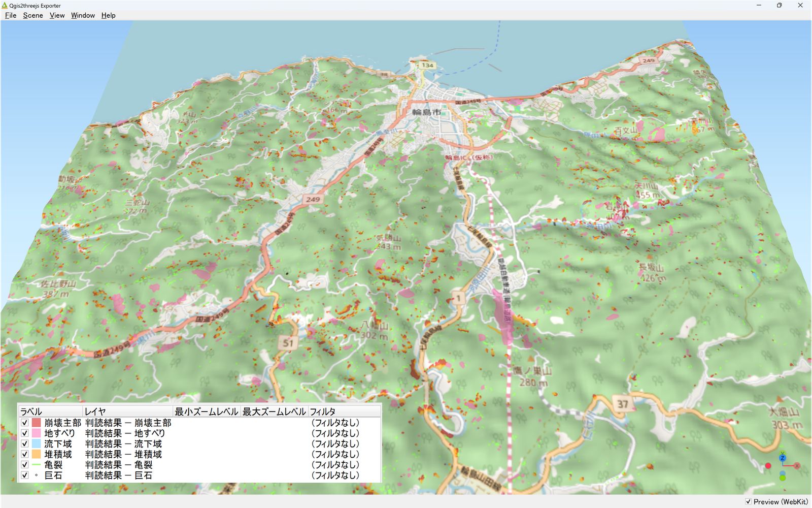Click the small dot 巨石 symbol

[x=36, y=475]
